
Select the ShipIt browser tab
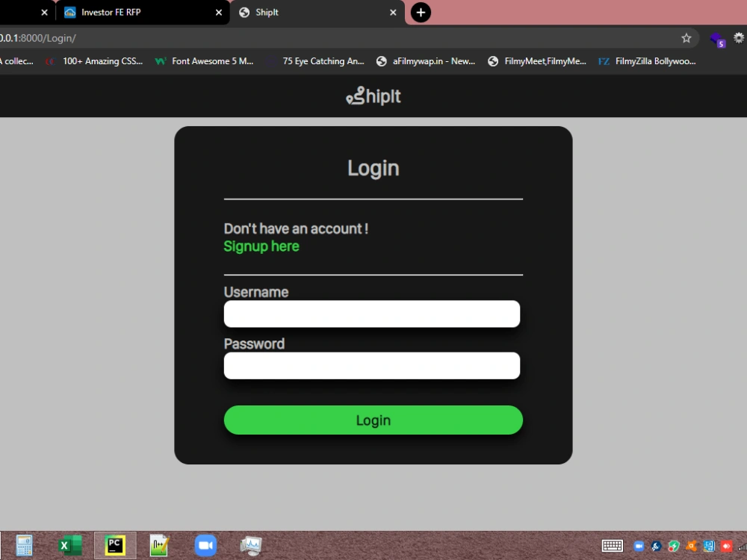[x=317, y=13]
